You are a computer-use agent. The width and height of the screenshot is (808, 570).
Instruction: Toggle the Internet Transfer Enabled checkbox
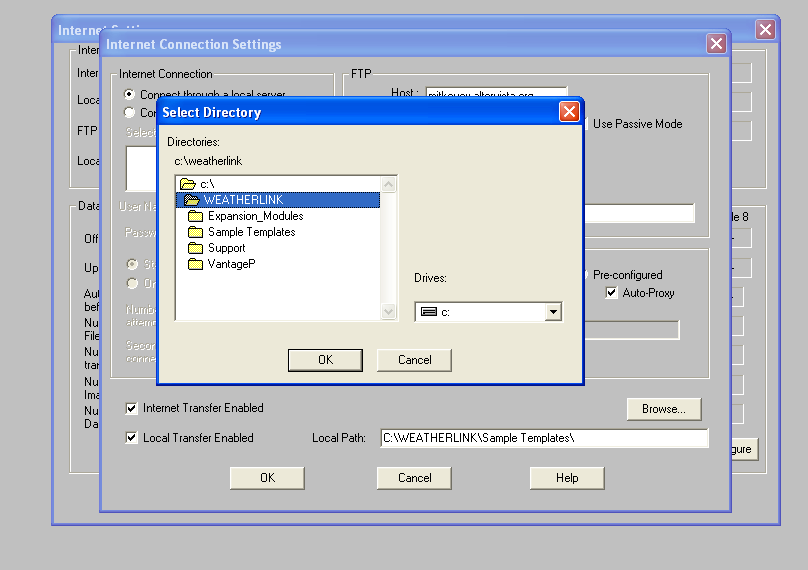click(x=132, y=408)
